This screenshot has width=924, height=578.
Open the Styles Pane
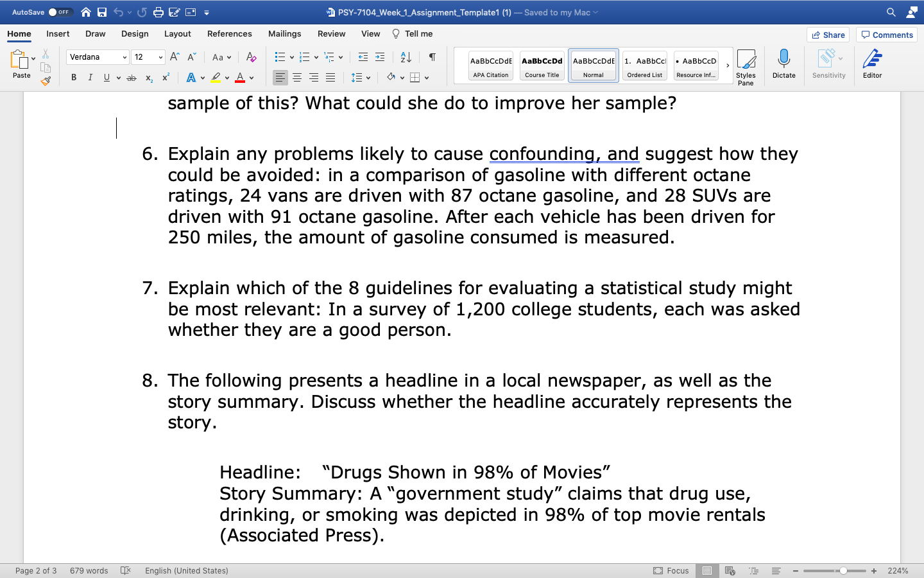(x=746, y=64)
